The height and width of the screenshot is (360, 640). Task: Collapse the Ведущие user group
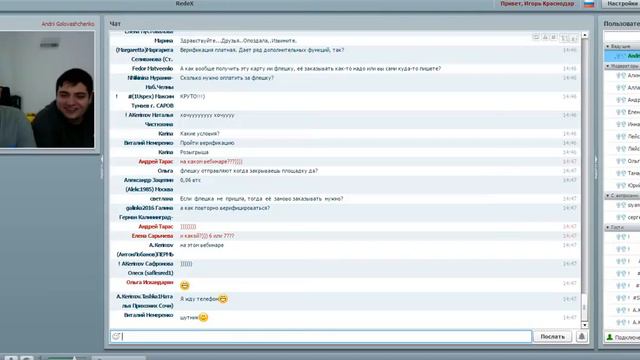click(607, 47)
